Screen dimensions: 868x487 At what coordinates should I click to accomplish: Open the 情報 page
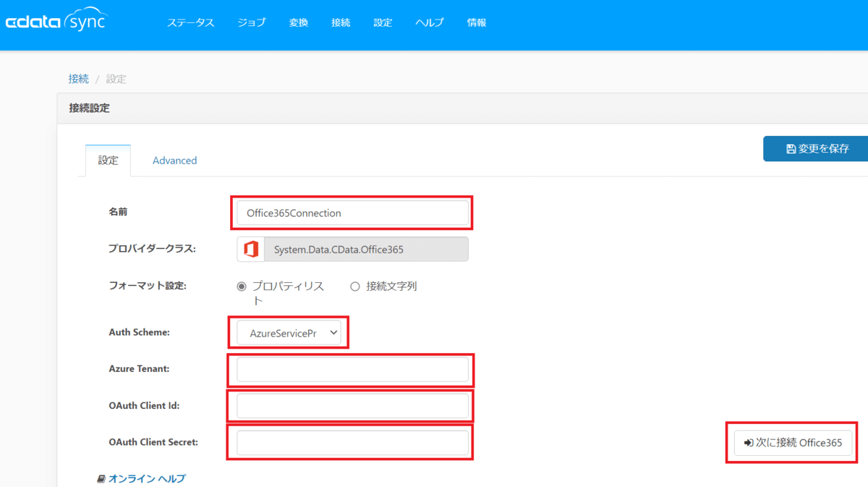[477, 22]
